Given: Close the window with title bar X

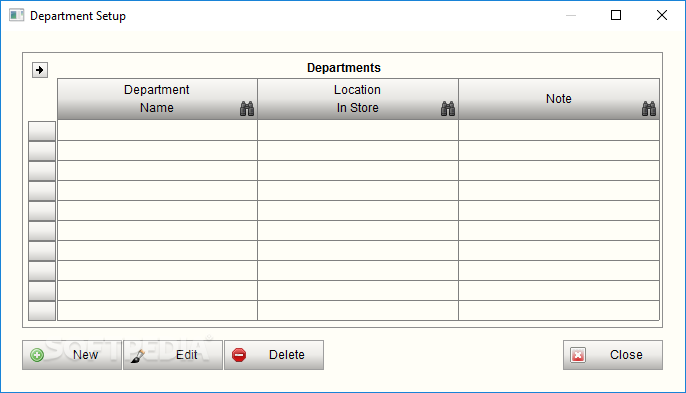Looking at the screenshot, I should (x=662, y=15).
